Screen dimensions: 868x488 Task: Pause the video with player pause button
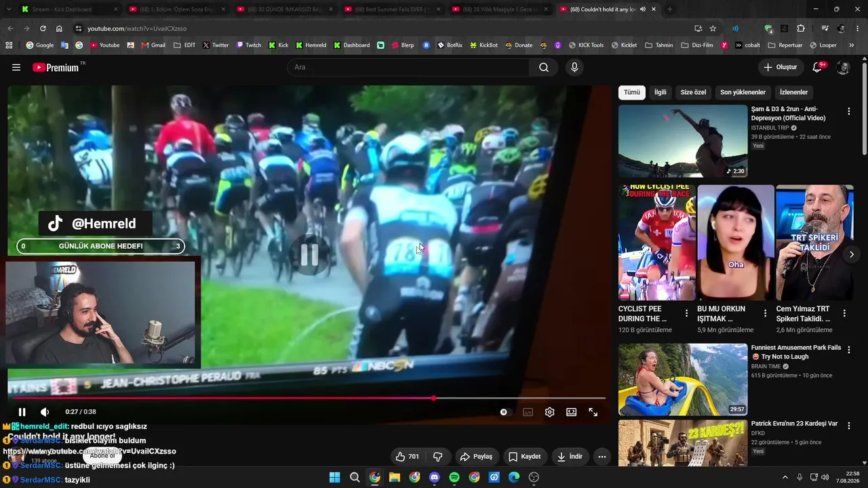(x=22, y=411)
